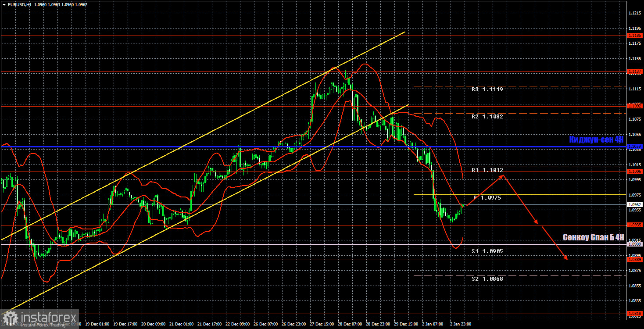
Task: Click the 21 Dec 17:00 time label
Action: 209,324
